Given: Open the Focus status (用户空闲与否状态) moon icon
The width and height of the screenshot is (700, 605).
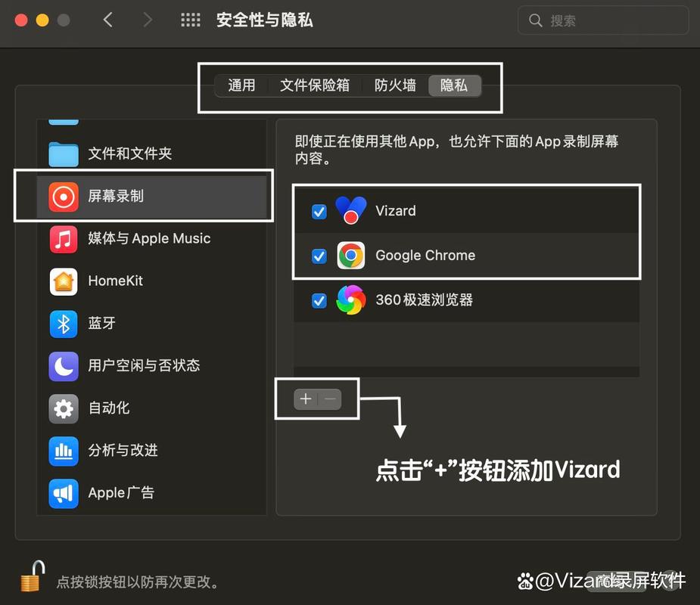Looking at the screenshot, I should 64,366.
